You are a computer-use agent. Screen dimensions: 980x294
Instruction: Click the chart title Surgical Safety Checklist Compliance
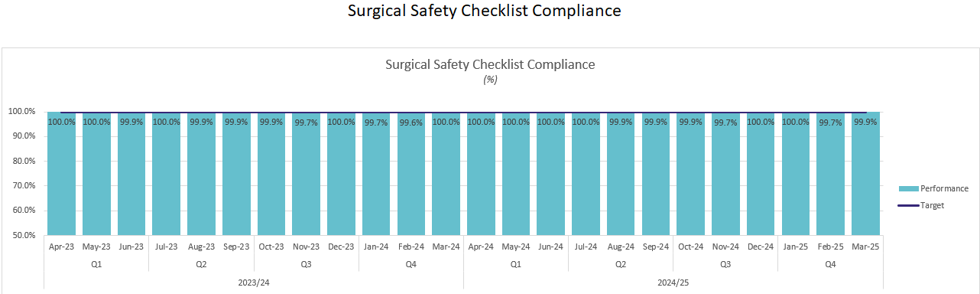click(490, 64)
